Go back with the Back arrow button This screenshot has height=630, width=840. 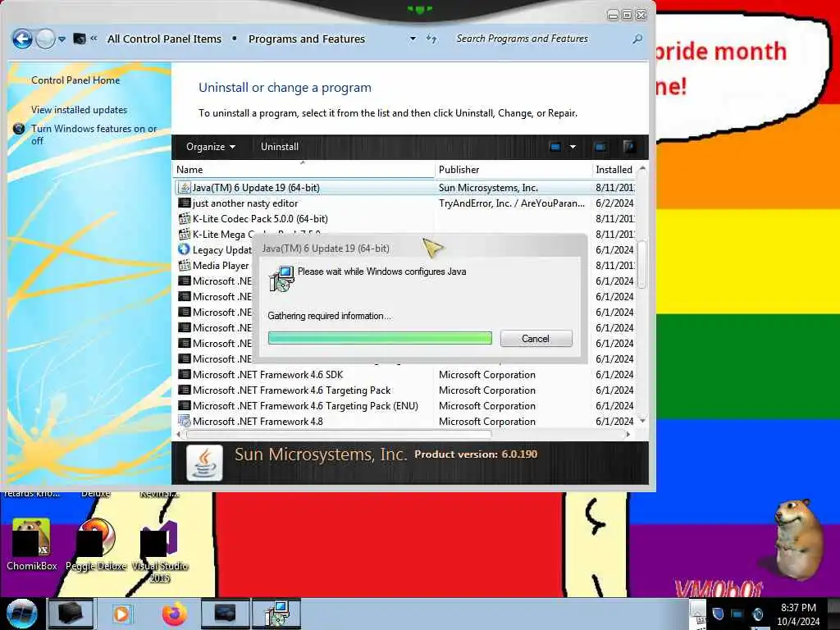(x=22, y=39)
